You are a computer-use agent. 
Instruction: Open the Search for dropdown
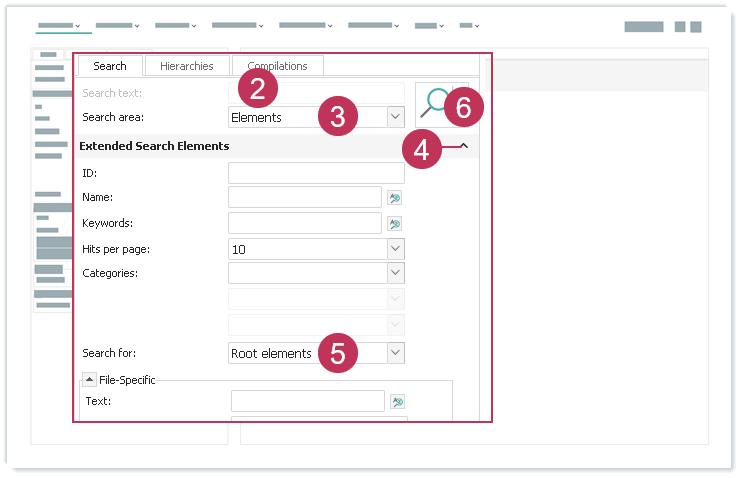click(395, 353)
